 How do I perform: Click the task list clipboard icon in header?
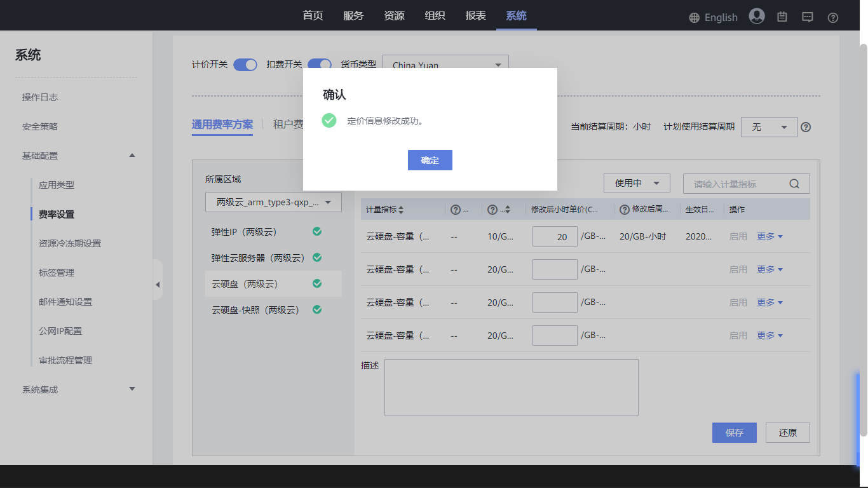click(x=782, y=17)
